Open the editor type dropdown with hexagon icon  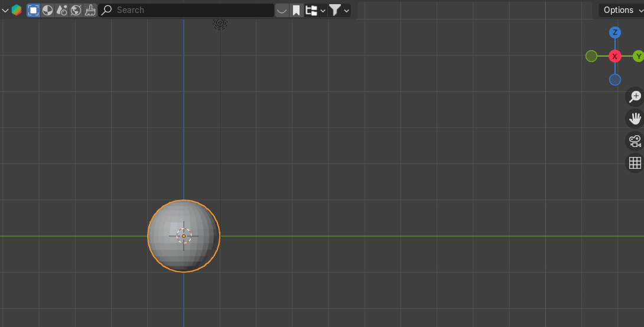click(x=12, y=10)
